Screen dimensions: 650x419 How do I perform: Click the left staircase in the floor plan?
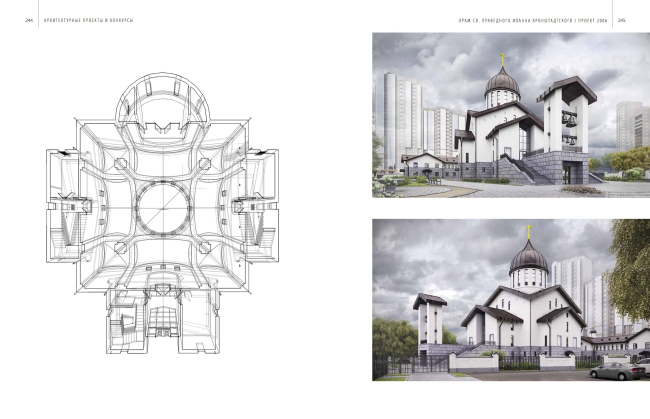coord(70,215)
